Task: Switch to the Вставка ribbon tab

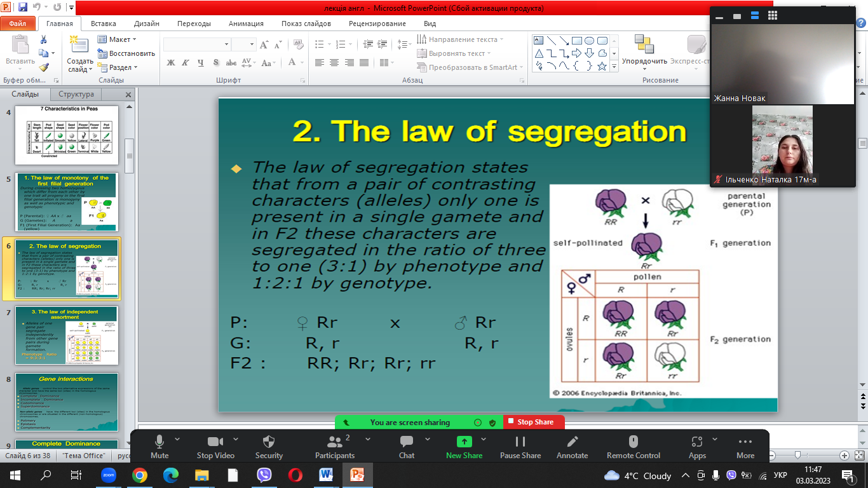Action: [104, 24]
